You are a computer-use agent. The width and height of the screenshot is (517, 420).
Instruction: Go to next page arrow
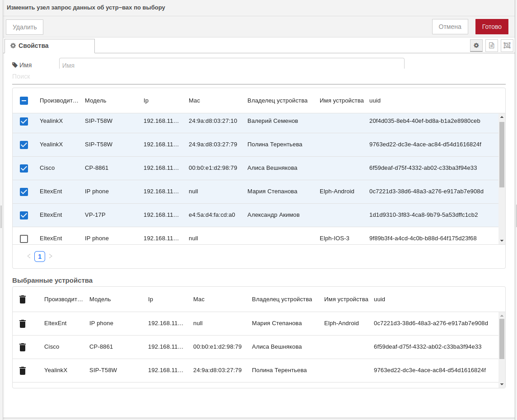click(x=51, y=257)
